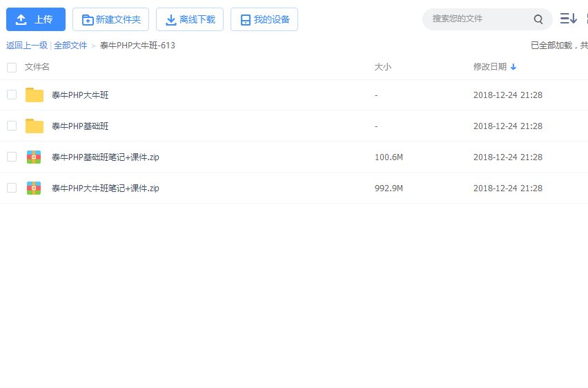Click the modified date of 泰牛PHP大牛班笔记+课件.zip
The image size is (588, 388).
point(508,188)
